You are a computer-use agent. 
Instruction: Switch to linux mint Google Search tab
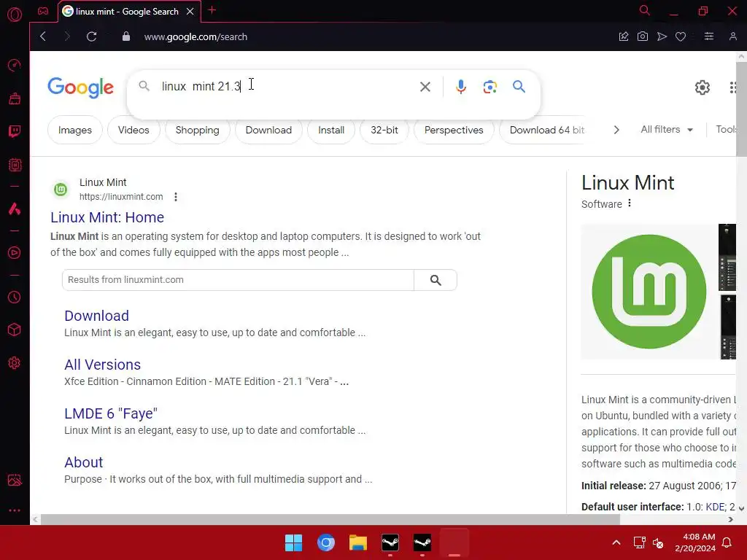click(x=128, y=12)
